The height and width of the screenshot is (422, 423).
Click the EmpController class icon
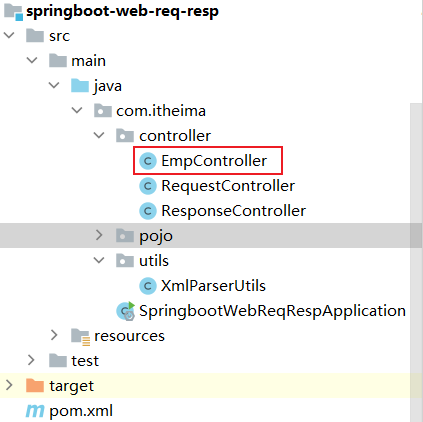(x=148, y=161)
